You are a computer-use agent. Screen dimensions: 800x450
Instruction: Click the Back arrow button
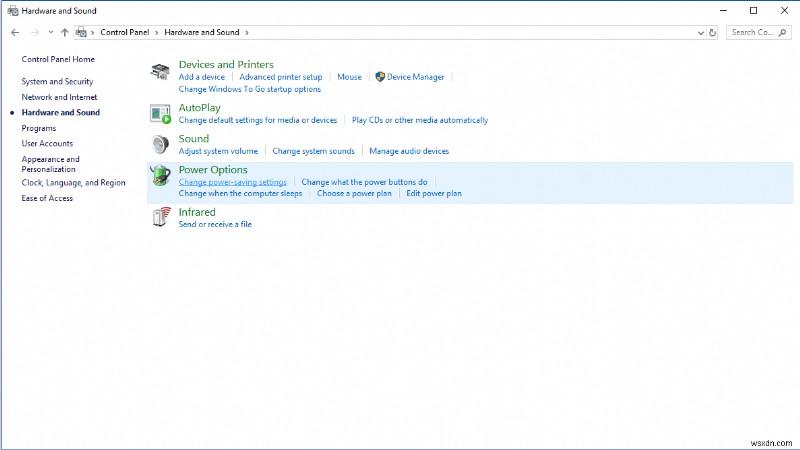tap(15, 32)
